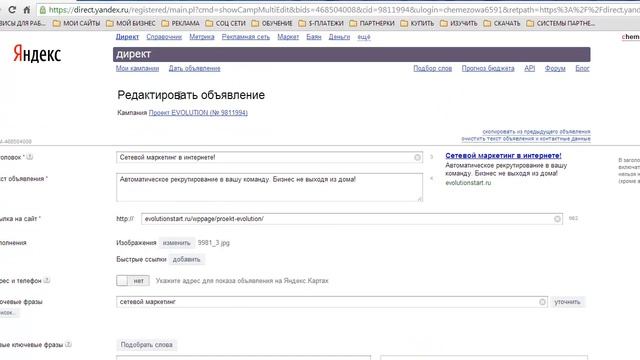Click добавить button for Быстрые ссылки
This screenshot has width=640, height=360.
[186, 260]
